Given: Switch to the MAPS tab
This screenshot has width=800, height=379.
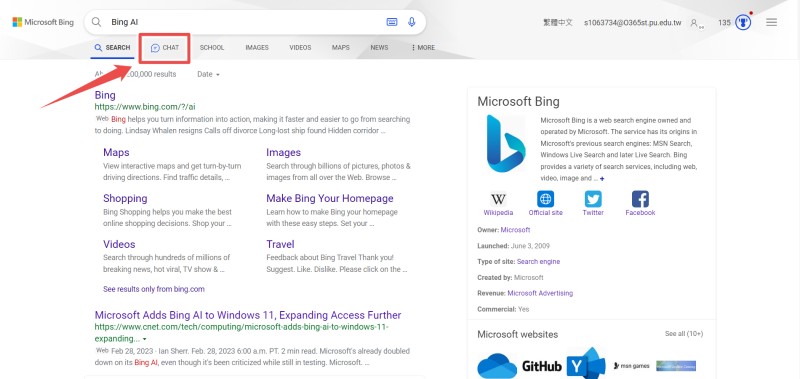Looking at the screenshot, I should [341, 47].
